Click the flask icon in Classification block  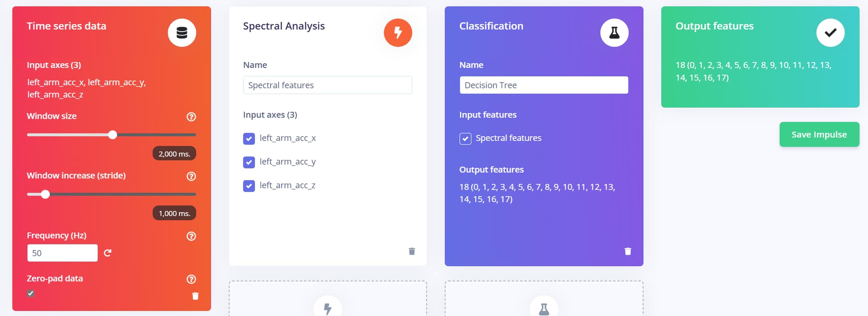[x=614, y=33]
